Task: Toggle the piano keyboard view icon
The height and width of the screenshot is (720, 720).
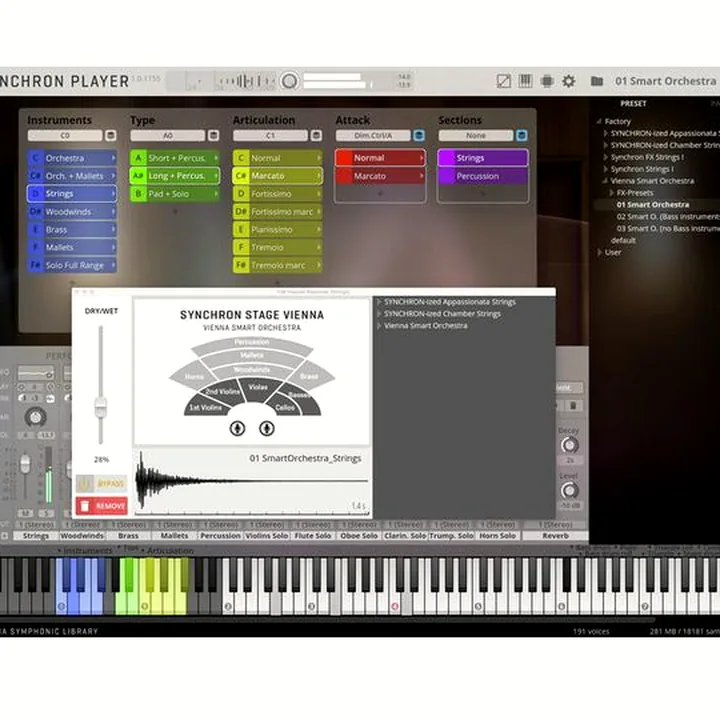Action: click(525, 81)
